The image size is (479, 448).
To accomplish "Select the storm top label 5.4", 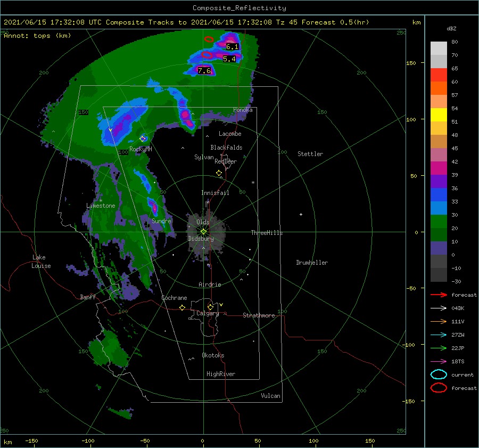I will pos(229,59).
